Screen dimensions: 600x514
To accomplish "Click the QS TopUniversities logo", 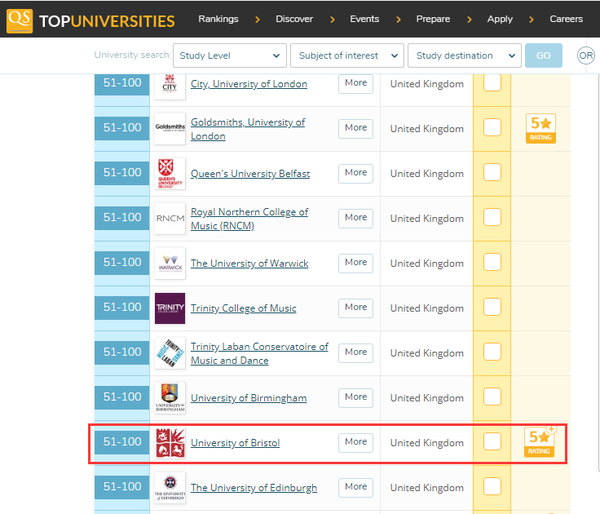I will pyautogui.click(x=91, y=21).
